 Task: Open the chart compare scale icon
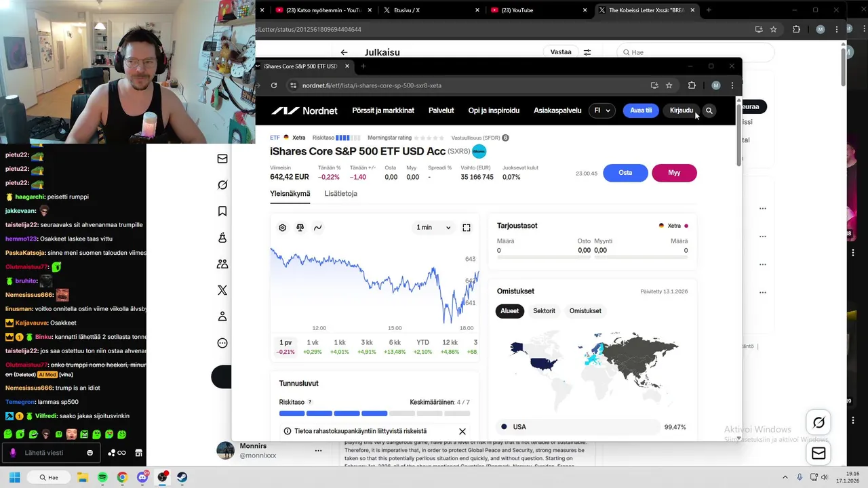[300, 228]
